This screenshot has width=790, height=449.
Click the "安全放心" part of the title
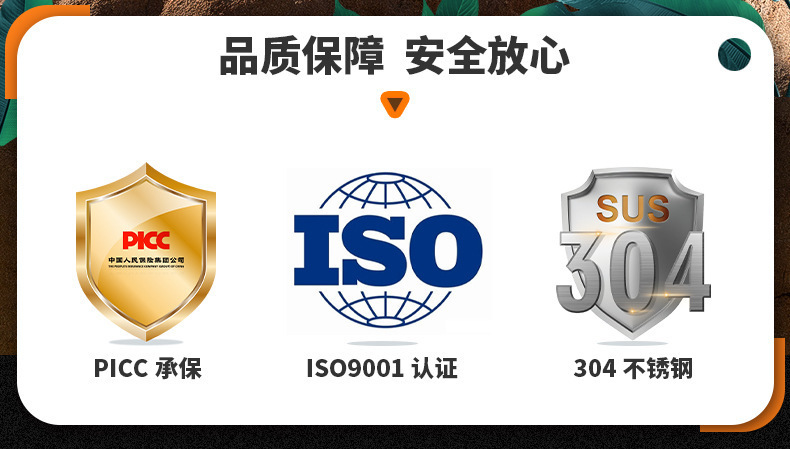(487, 56)
